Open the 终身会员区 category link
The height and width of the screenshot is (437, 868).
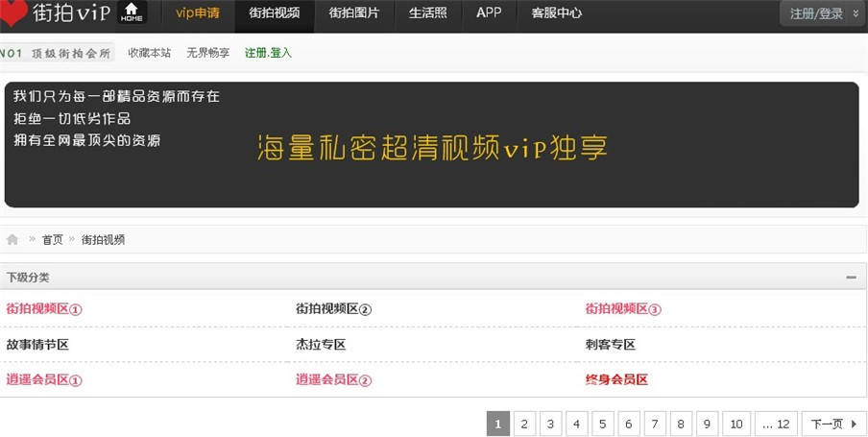pos(616,379)
